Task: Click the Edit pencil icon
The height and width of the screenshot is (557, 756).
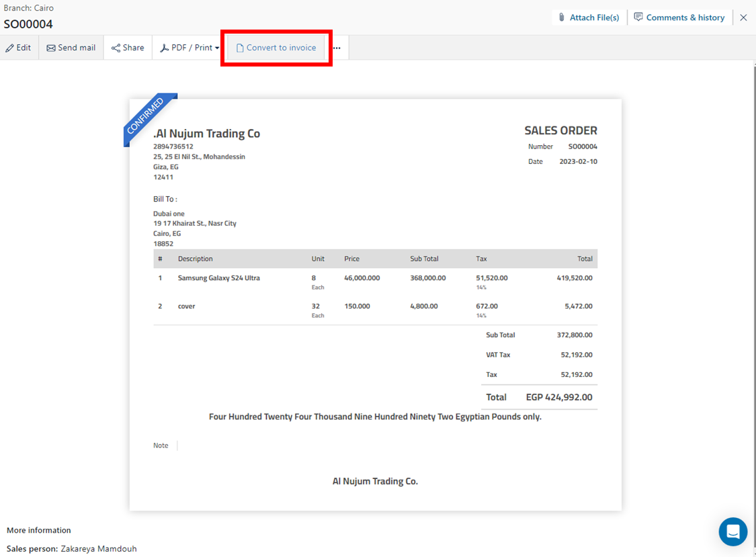Action: tap(10, 48)
